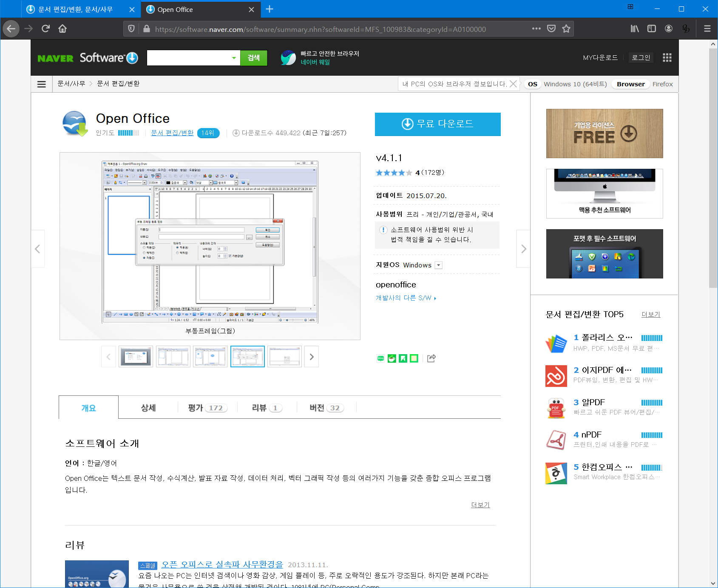Open review 오픈 오피스로 실속파 사무환경을
Image resolution: width=718 pixels, height=588 pixels.
coord(222,564)
